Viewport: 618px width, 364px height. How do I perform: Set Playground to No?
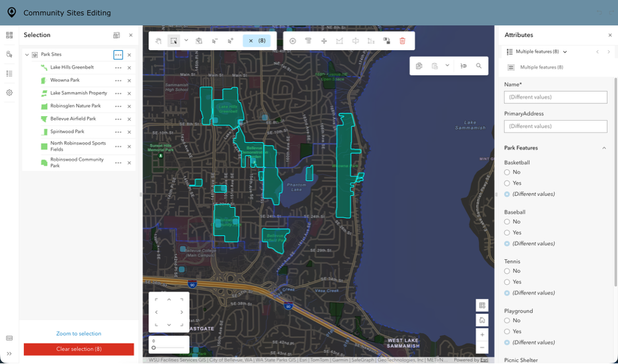(x=507, y=320)
